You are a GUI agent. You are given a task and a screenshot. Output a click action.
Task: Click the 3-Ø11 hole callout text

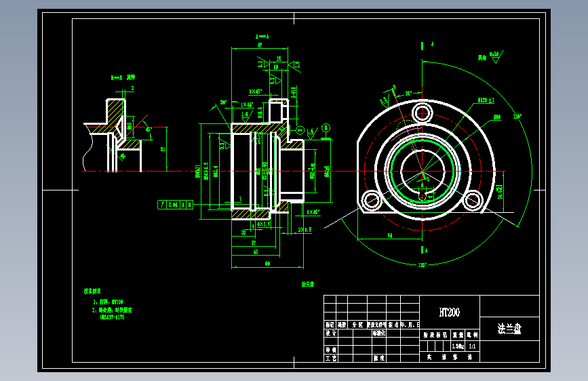(x=294, y=92)
